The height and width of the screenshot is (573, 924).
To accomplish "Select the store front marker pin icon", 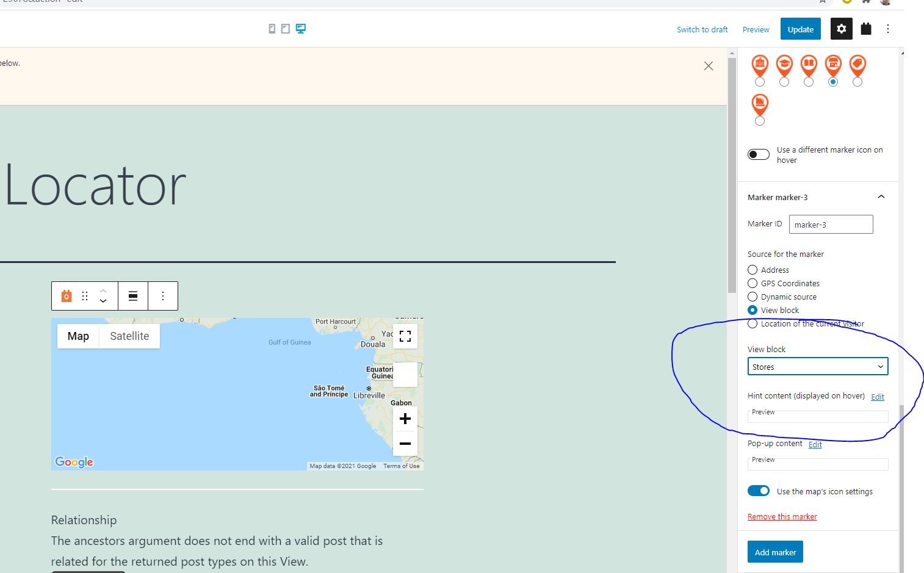I will click(833, 65).
